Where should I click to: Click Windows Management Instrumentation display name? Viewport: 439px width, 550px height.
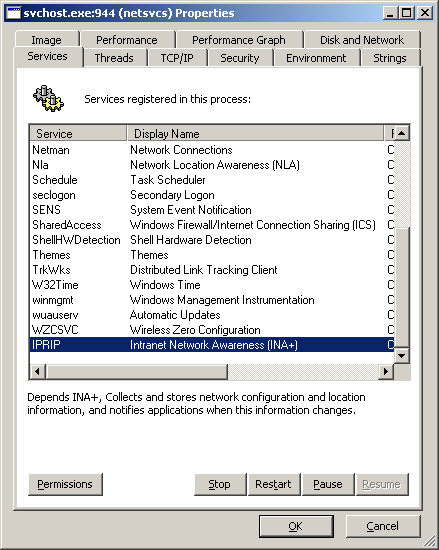click(222, 300)
